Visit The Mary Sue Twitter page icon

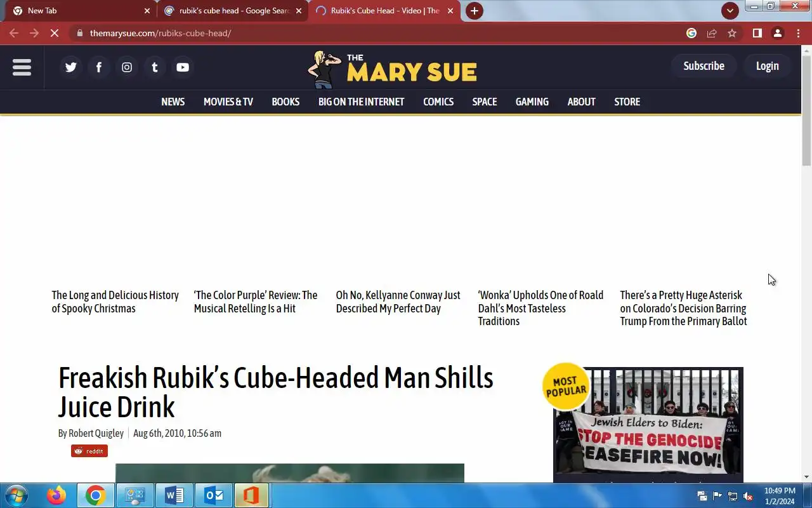[71, 67]
